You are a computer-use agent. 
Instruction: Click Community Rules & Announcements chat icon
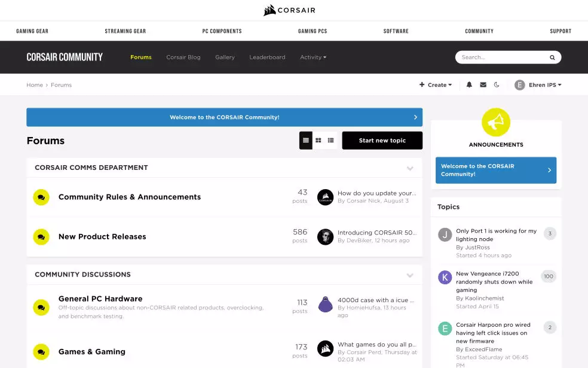coord(41,197)
